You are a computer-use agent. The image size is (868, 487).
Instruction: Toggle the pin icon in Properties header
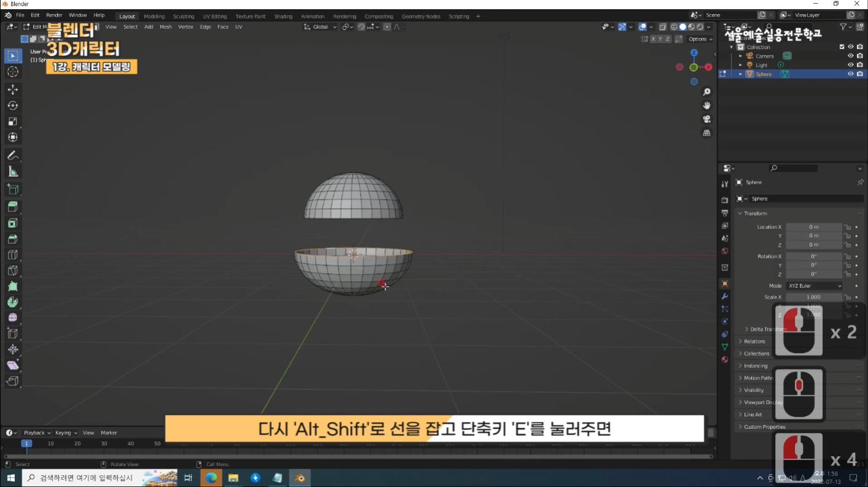pos(860,182)
